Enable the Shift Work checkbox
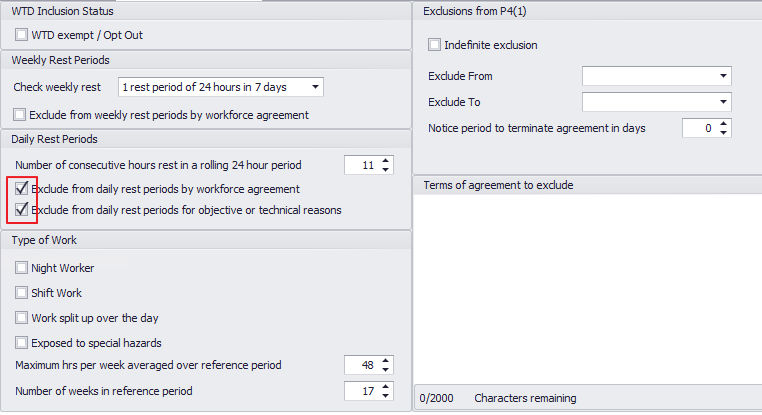762x415 pixels. point(22,293)
